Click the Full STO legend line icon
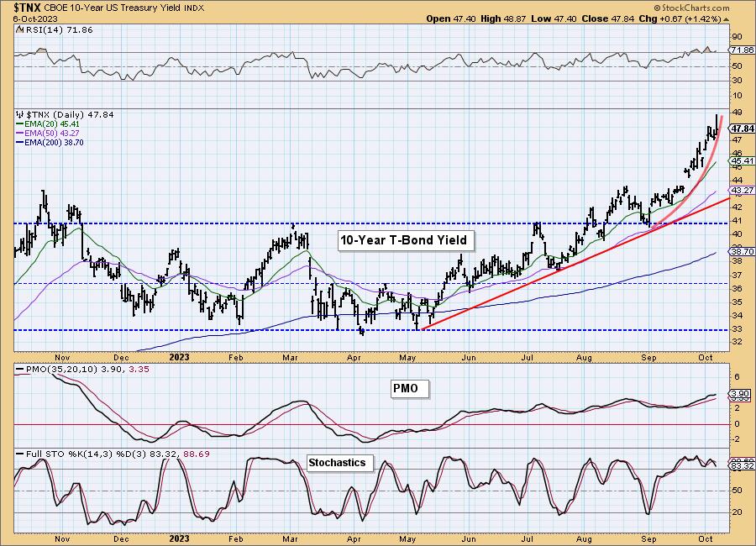Image resolution: width=756 pixels, height=546 pixels. tap(20, 454)
